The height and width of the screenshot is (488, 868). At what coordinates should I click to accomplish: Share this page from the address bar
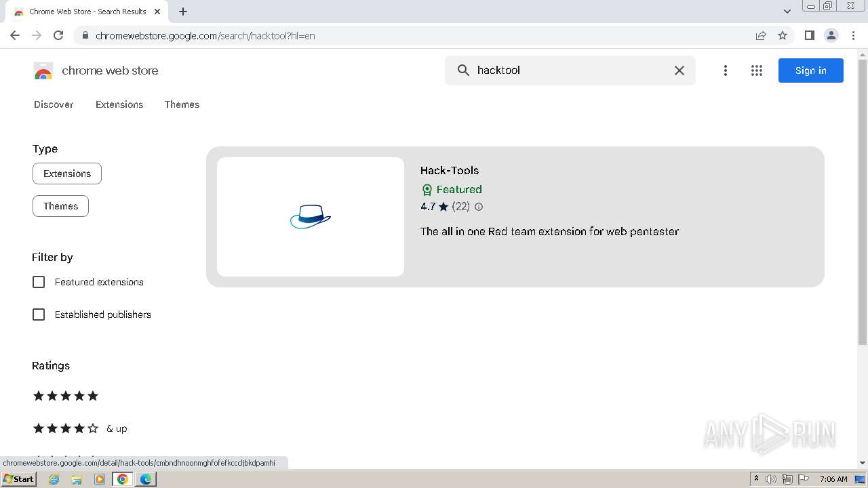[x=761, y=35]
